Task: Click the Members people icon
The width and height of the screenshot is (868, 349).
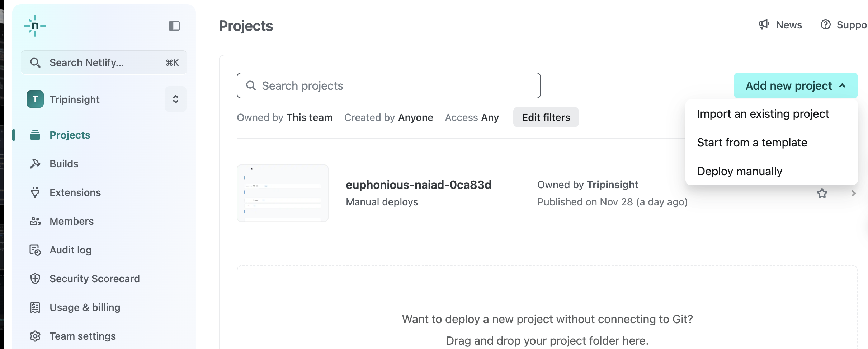Action: (x=35, y=221)
